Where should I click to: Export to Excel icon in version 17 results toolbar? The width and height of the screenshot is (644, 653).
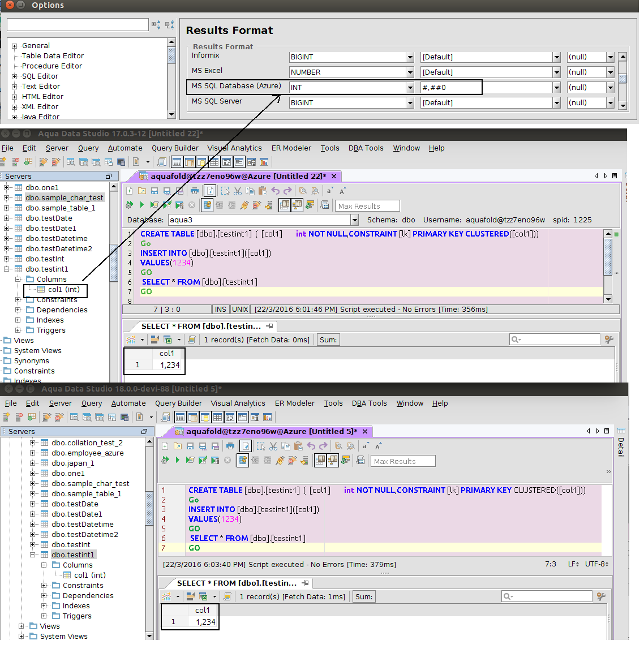(168, 340)
